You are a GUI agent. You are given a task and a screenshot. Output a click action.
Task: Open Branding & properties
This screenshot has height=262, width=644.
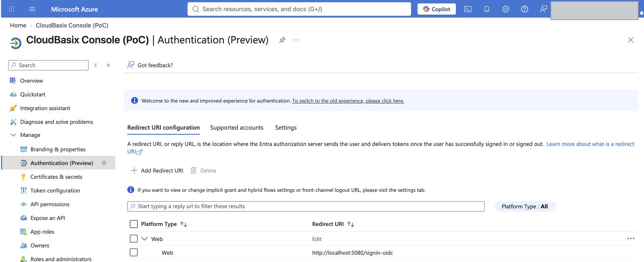(x=58, y=149)
